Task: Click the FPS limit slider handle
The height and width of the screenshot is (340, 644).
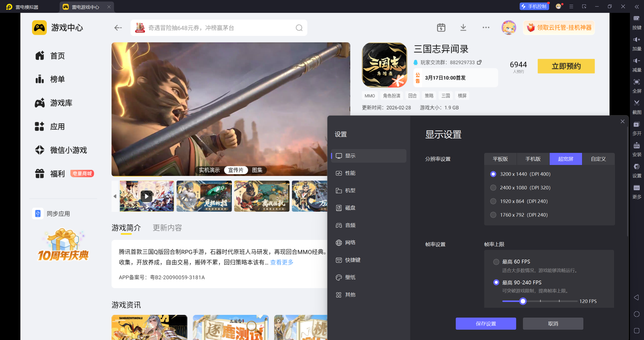Action: [x=523, y=301]
